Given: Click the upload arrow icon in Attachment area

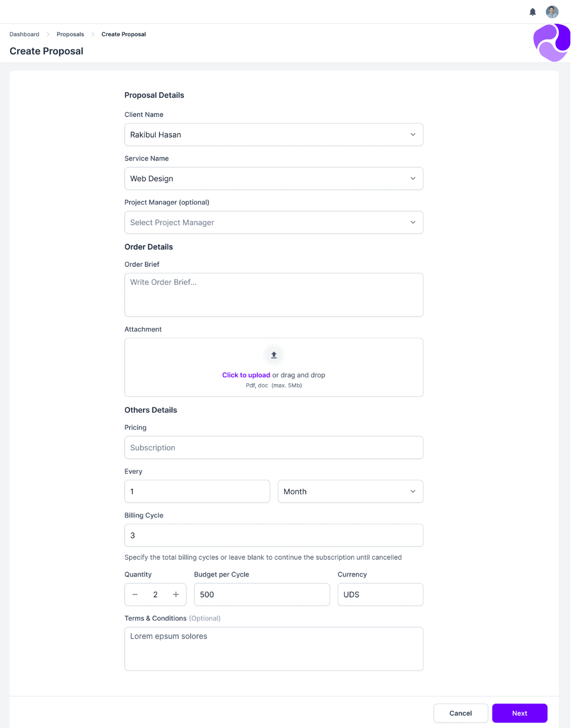Looking at the screenshot, I should pos(273,355).
